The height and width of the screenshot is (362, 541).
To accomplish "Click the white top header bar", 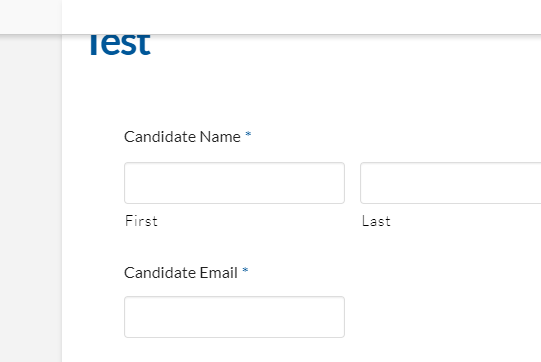I will (301, 17).
